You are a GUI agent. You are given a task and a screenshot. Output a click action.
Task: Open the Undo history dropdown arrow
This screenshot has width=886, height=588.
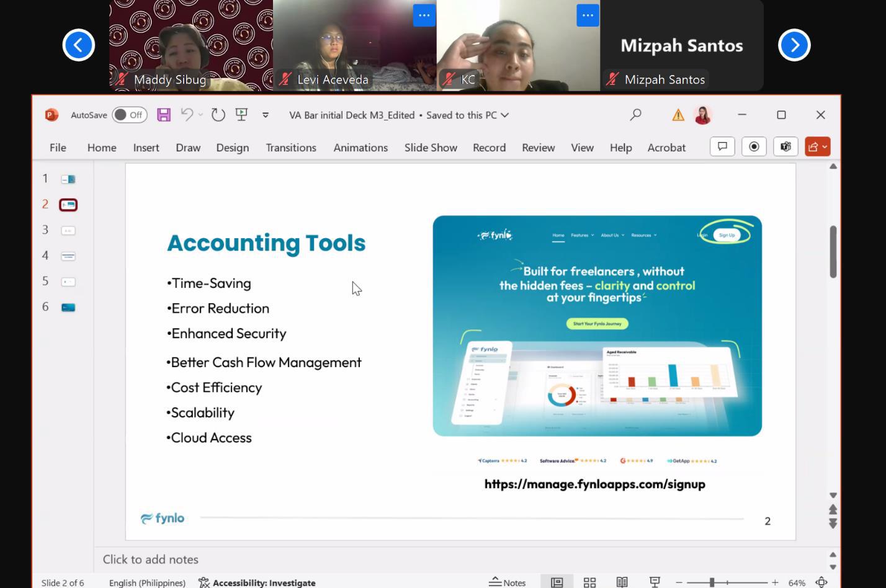point(200,115)
